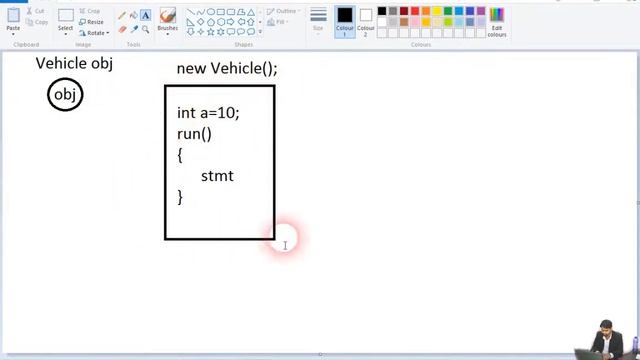The width and height of the screenshot is (640, 360).
Task: Click the Paste clipboard icon
Action: [x=13, y=16]
